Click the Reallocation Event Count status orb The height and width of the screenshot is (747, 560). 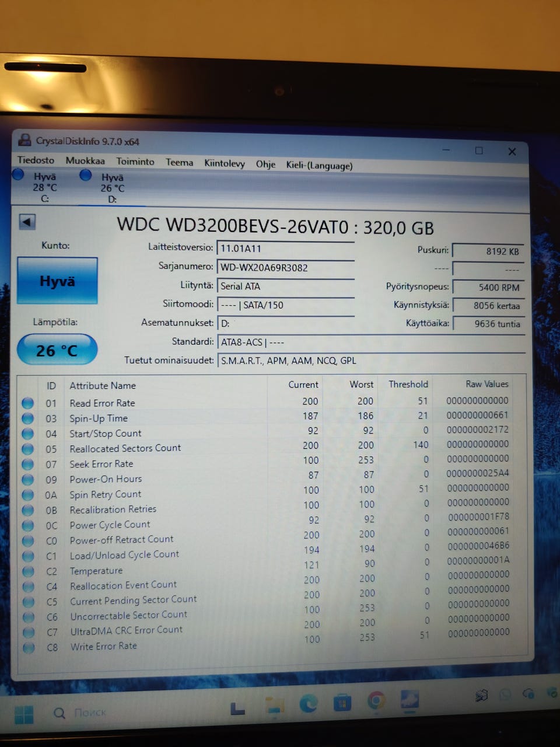[x=28, y=587]
